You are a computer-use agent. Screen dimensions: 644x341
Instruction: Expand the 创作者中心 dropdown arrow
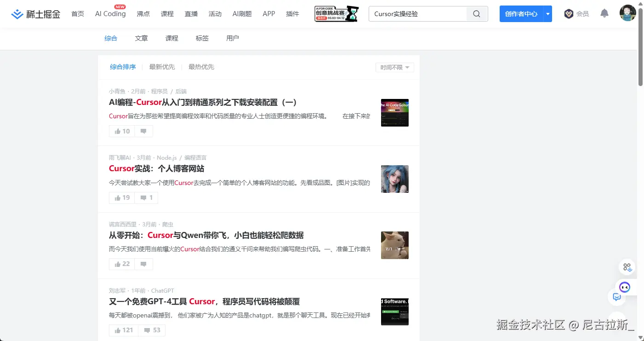547,14
